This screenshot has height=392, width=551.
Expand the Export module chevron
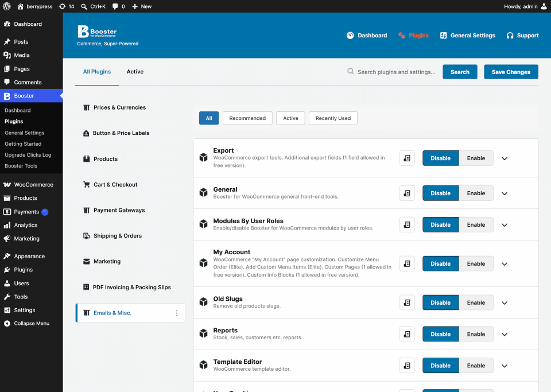tap(505, 158)
